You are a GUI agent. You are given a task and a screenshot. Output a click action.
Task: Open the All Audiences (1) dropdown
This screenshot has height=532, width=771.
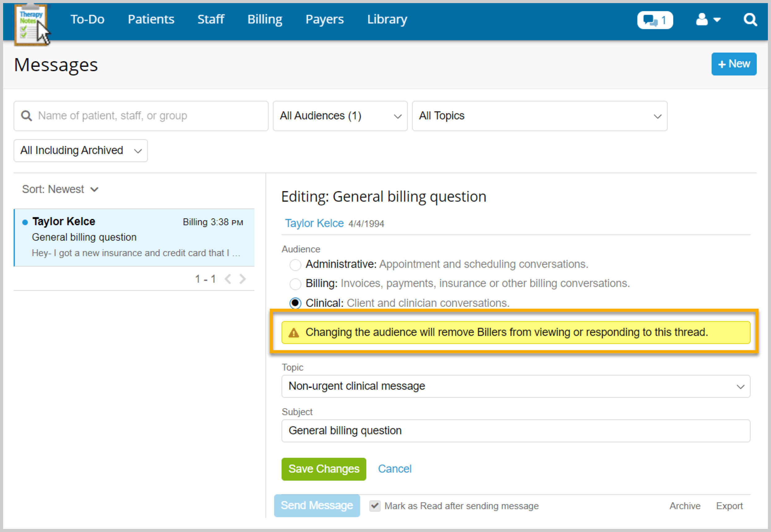pos(340,116)
